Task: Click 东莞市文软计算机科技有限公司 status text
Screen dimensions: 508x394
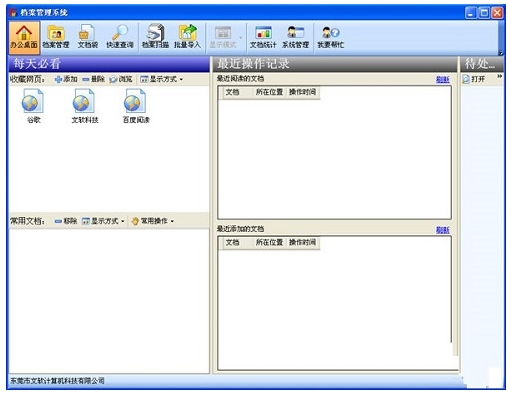Action: tap(57, 381)
